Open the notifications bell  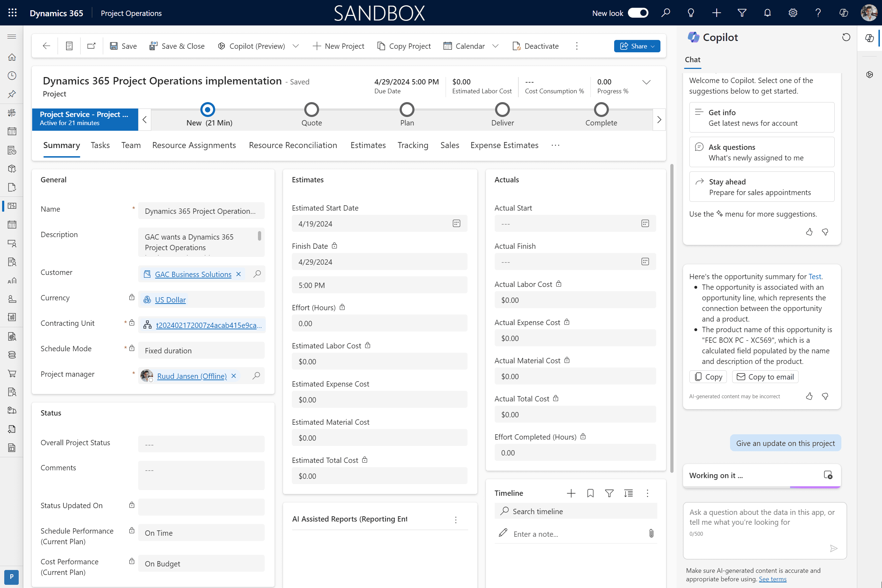point(767,13)
